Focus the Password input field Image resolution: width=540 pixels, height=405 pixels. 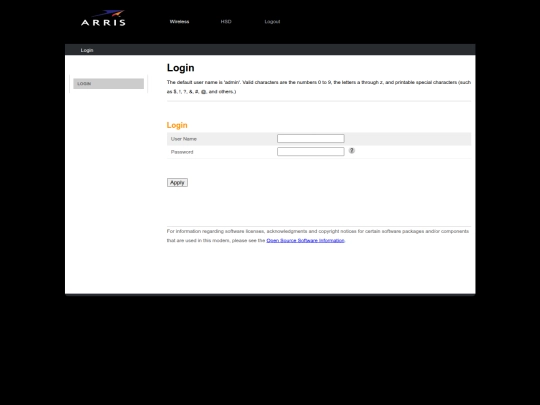pos(311,152)
